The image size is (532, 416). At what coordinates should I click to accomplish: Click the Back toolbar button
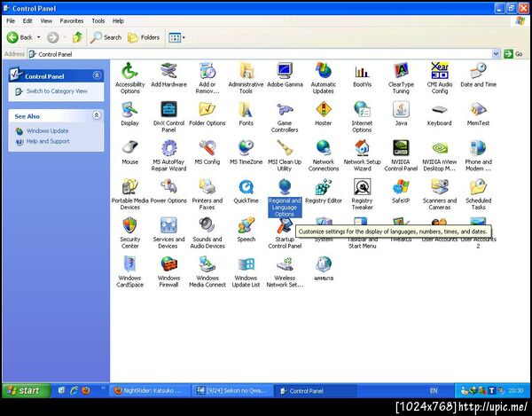pos(20,37)
